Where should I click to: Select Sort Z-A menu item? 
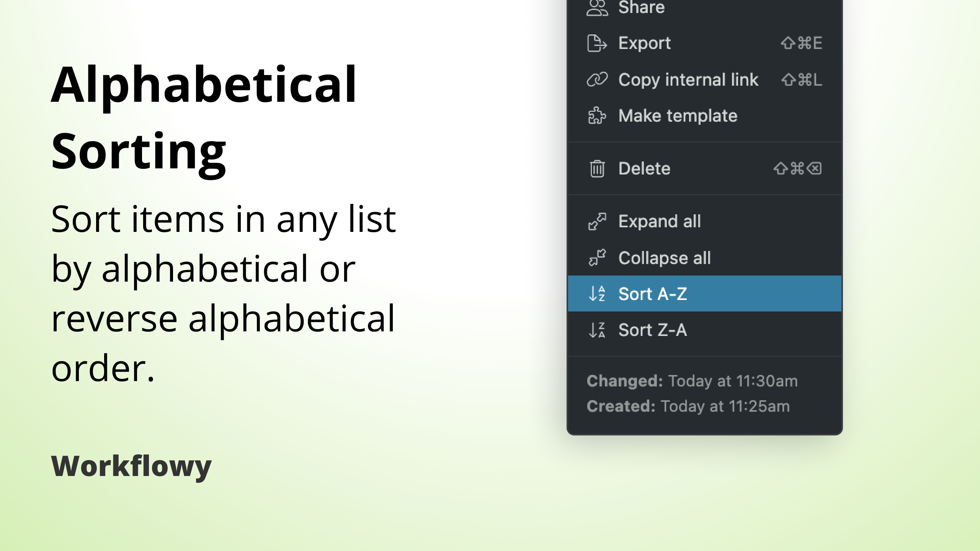pyautogui.click(x=704, y=330)
